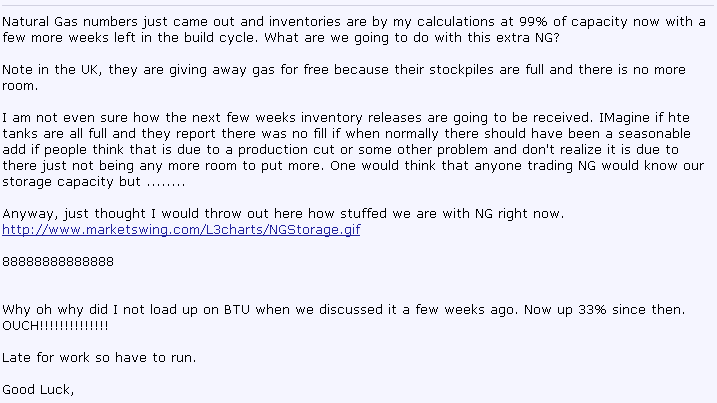Click the line starting 'there just not being'

tap(353, 166)
